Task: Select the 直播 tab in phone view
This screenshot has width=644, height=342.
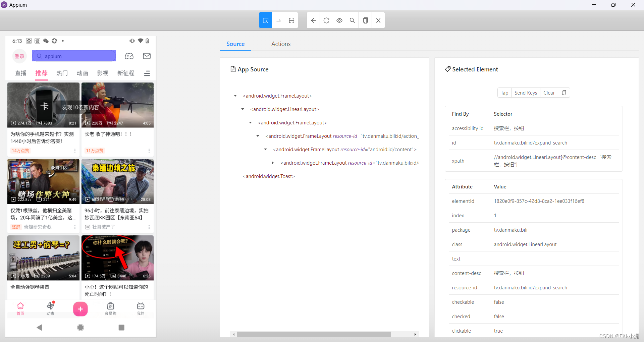Action: pos(21,73)
